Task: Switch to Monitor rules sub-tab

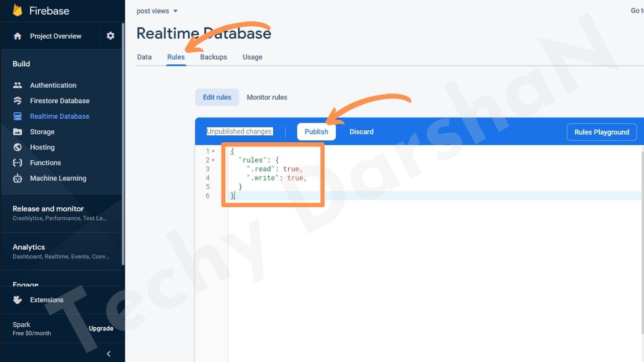Action: coord(267,98)
